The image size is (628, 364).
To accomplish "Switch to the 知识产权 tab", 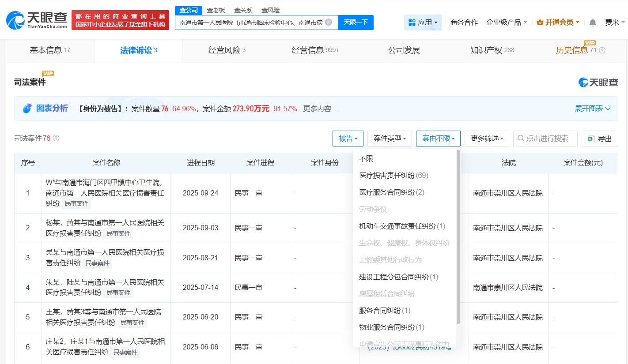I will click(492, 50).
